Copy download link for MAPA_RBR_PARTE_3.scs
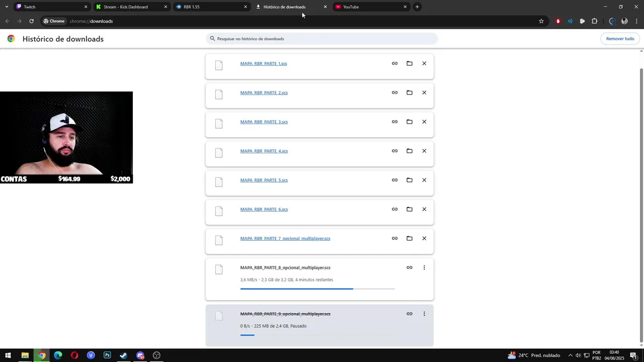 pos(394,122)
